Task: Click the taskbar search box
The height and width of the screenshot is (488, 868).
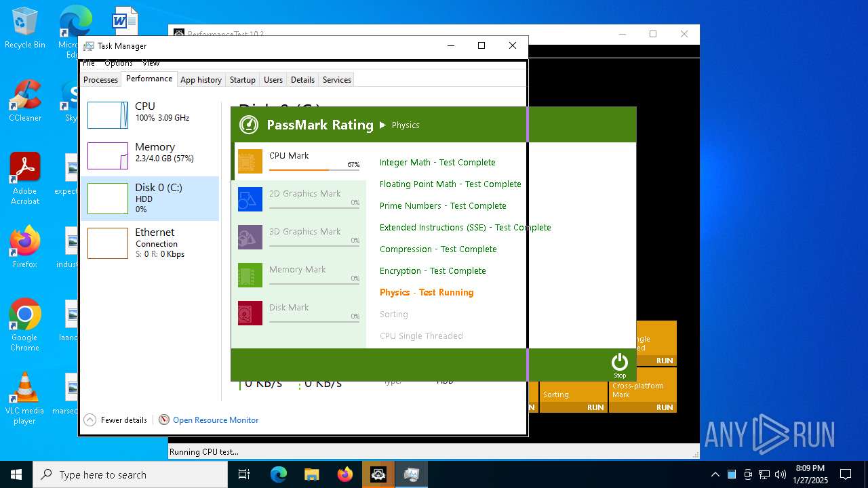Action: [130, 474]
